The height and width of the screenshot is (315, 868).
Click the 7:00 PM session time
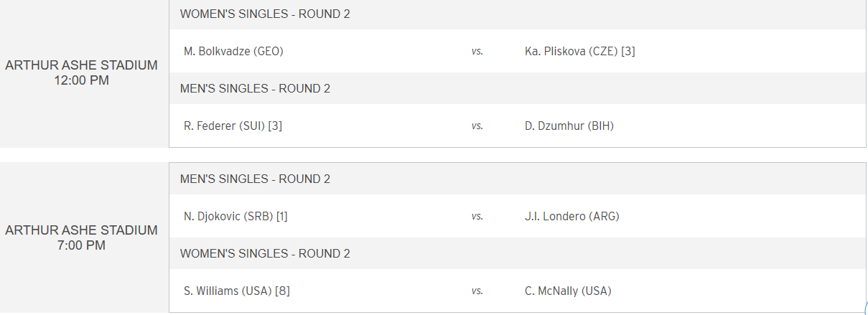click(x=81, y=245)
